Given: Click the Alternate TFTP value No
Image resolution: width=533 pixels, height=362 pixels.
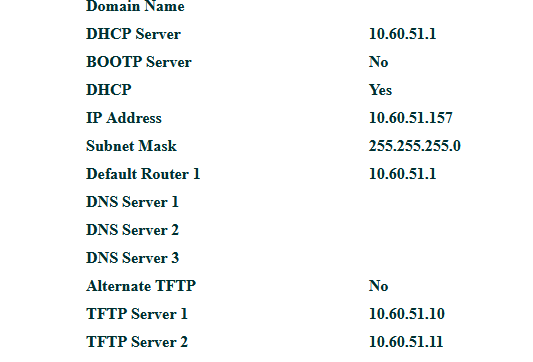Looking at the screenshot, I should pyautogui.click(x=378, y=286).
